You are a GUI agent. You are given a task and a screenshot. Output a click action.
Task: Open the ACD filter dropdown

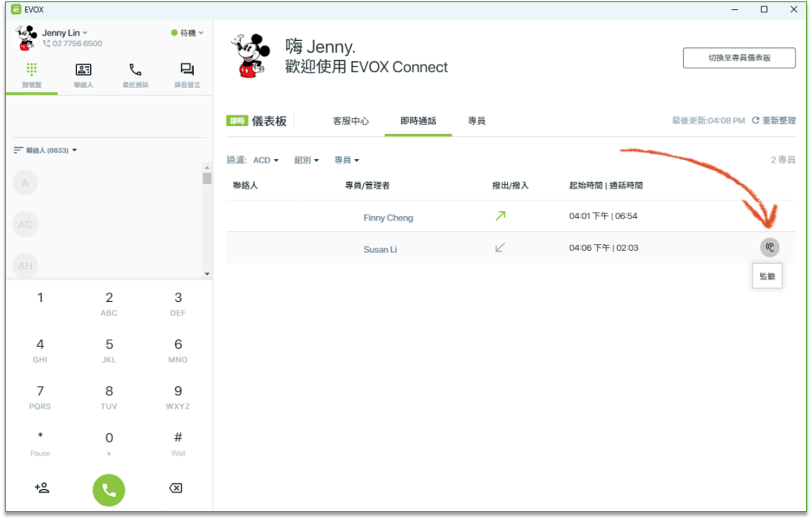coord(266,160)
